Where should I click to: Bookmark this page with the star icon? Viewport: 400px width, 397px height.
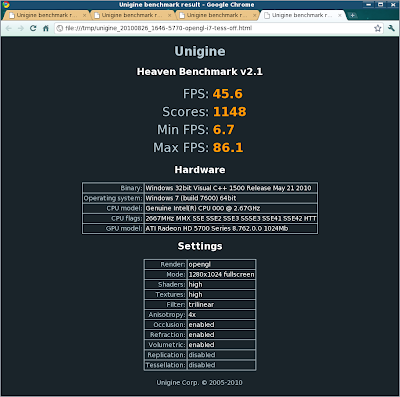[377, 28]
